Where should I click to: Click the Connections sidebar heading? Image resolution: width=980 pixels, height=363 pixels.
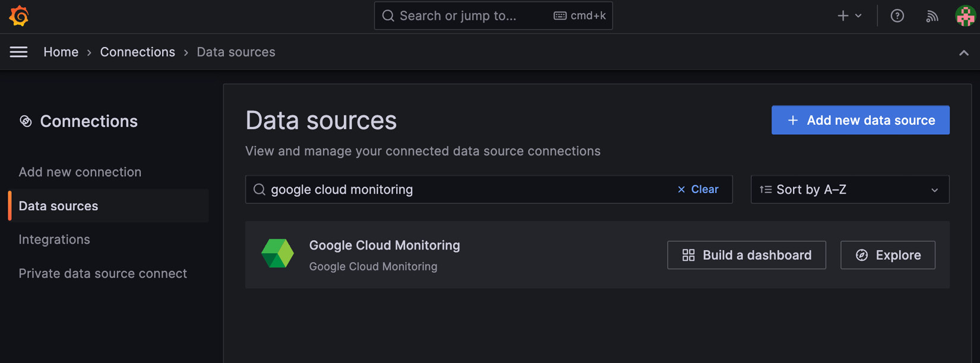point(88,121)
